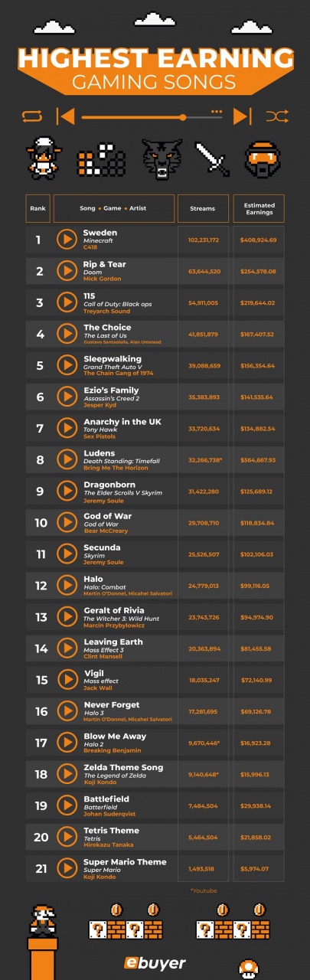Click the skip-to-next track icon
The width and height of the screenshot is (310, 980).
pos(243,116)
